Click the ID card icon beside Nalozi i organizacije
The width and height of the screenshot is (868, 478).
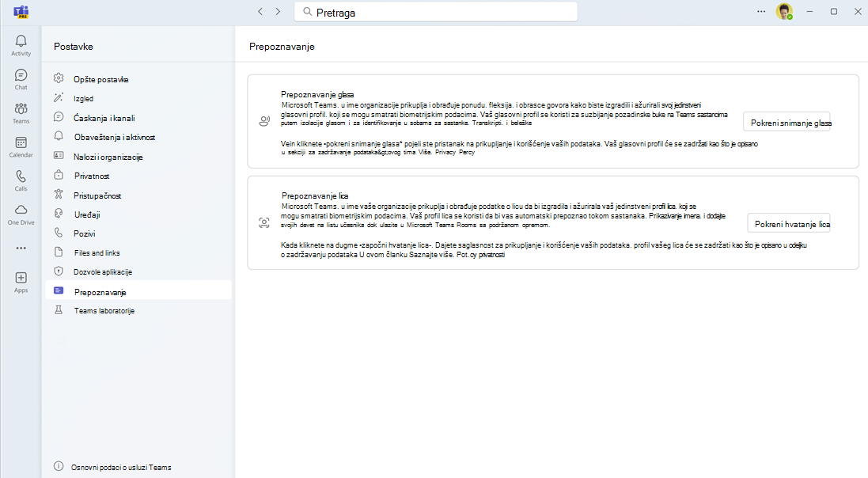pyautogui.click(x=59, y=156)
